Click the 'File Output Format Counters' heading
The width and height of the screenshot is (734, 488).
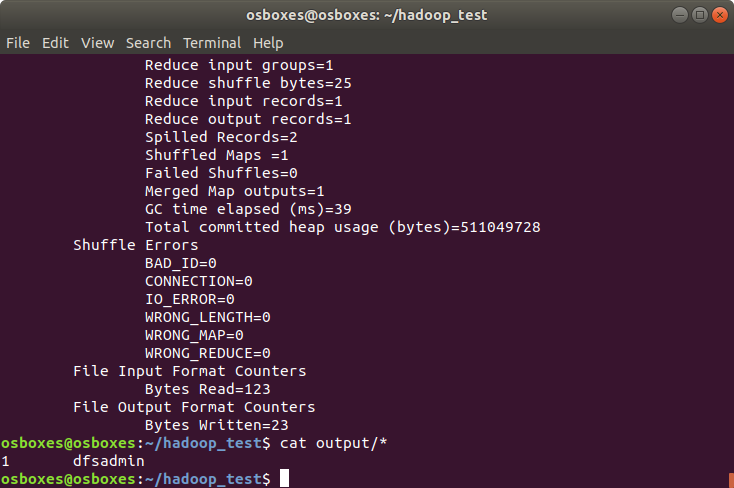point(194,407)
